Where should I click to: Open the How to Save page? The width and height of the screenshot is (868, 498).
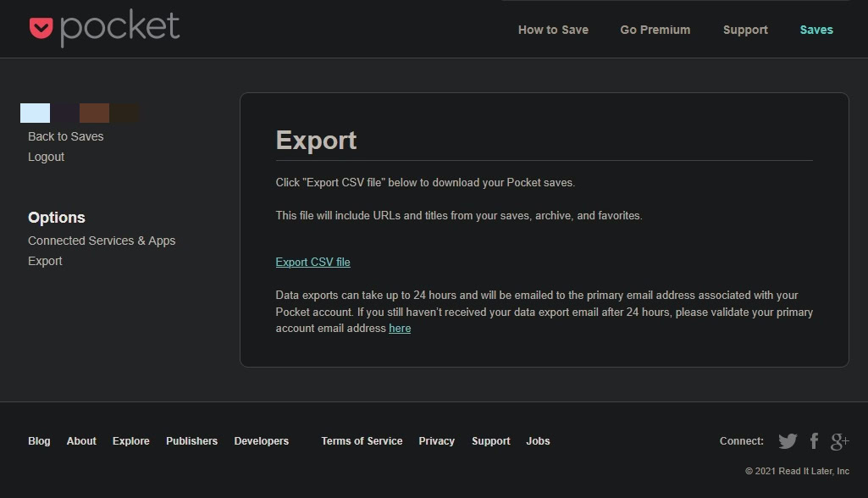[x=553, y=30]
